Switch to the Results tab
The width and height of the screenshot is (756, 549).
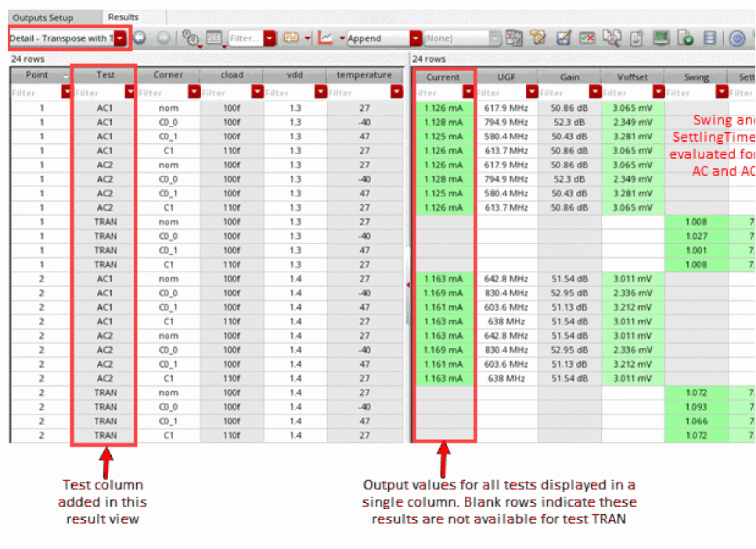124,17
